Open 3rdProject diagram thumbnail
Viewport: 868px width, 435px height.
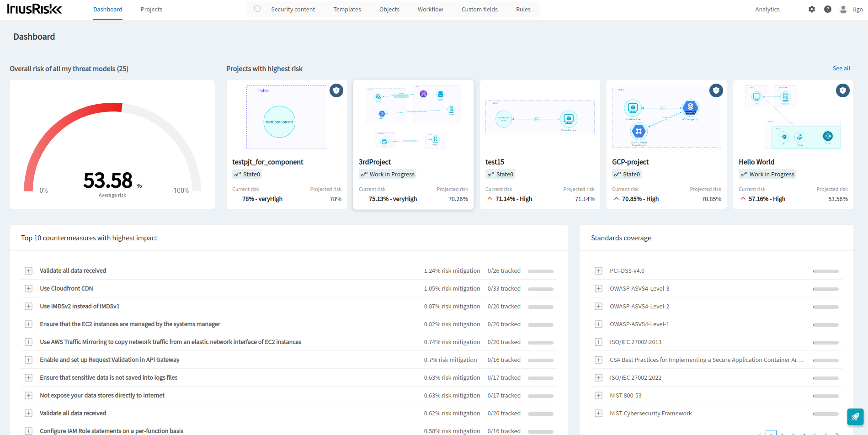pyautogui.click(x=413, y=117)
